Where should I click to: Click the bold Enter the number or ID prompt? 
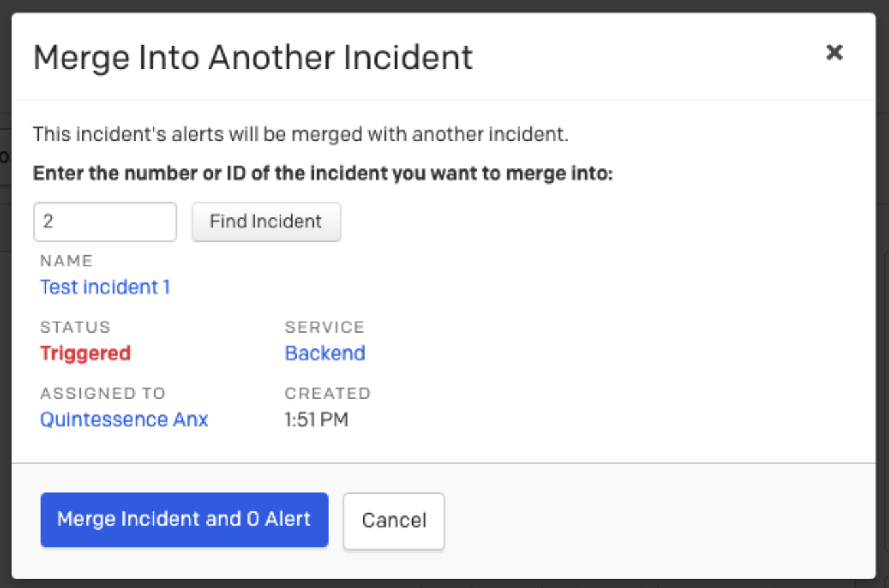[323, 174]
